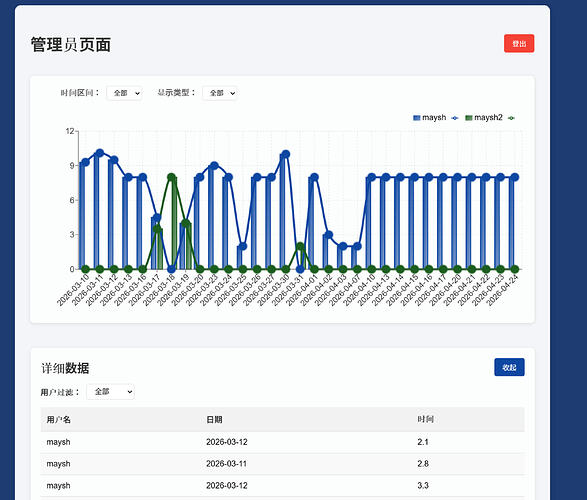587x500 pixels.
Task: Open the 显示类型 display type dropdown
Action: click(220, 93)
